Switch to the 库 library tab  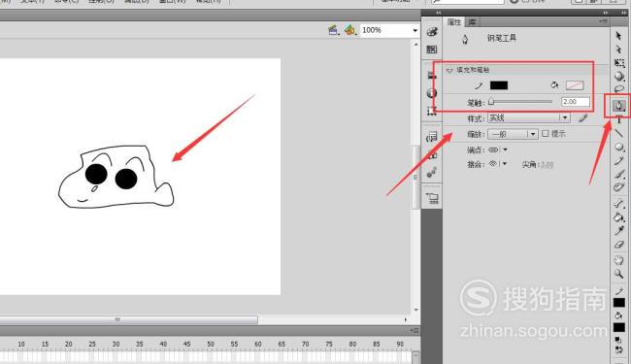pos(472,22)
